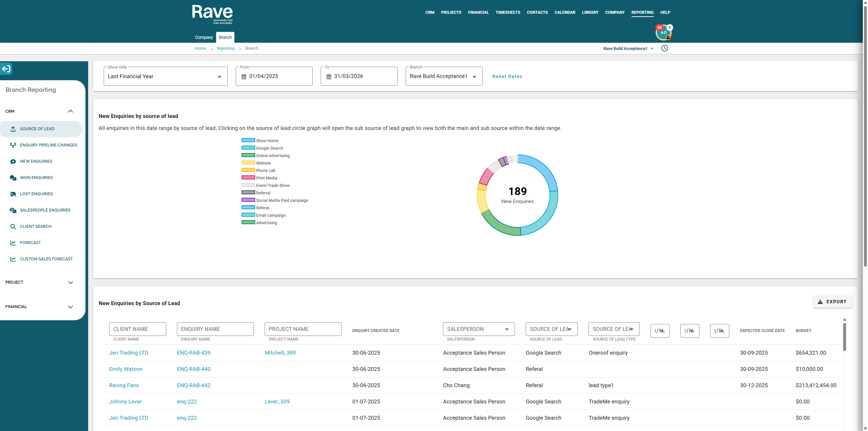
Task: Click the Client Name filter field
Action: 137,329
